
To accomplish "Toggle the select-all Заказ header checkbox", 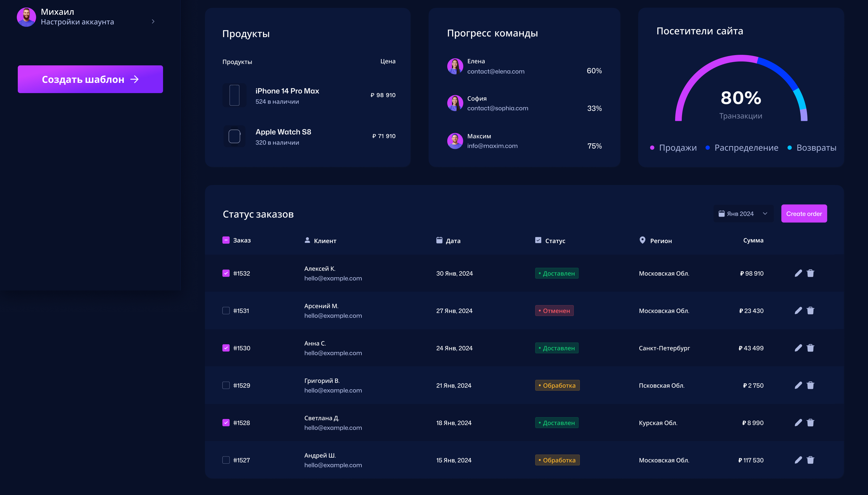I will click(226, 240).
